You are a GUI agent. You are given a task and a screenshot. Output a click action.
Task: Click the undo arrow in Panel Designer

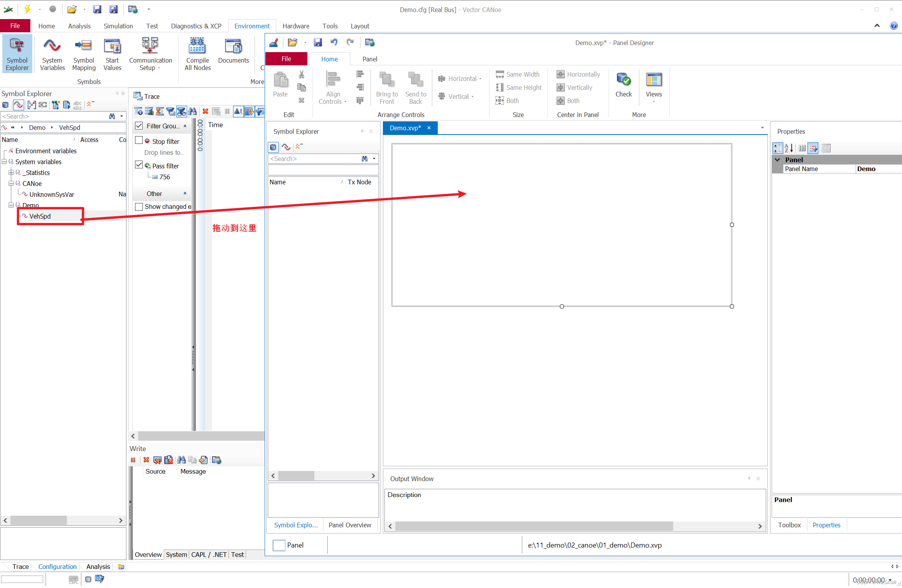(x=334, y=42)
